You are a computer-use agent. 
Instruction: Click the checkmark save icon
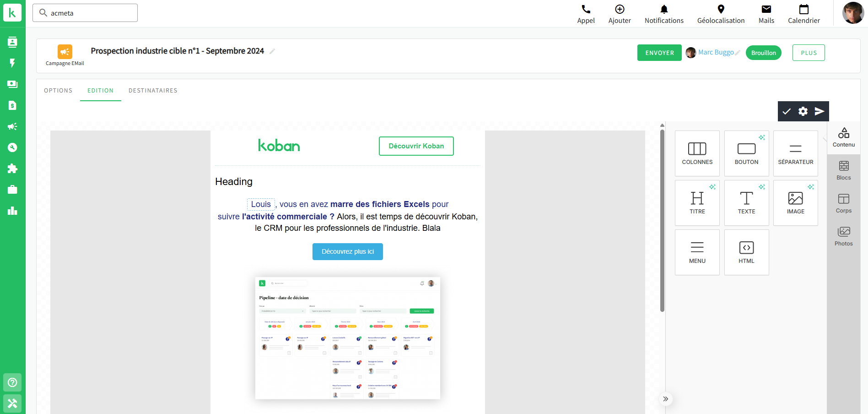click(787, 111)
